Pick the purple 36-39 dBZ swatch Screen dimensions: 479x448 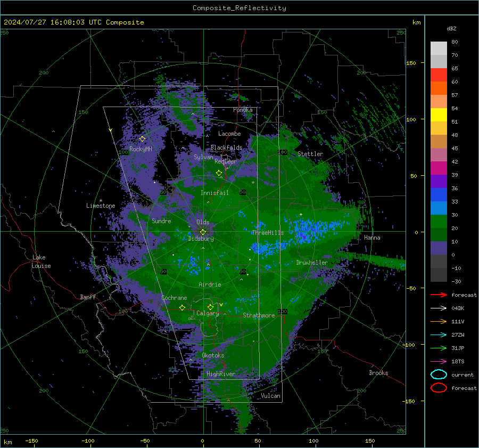439,182
